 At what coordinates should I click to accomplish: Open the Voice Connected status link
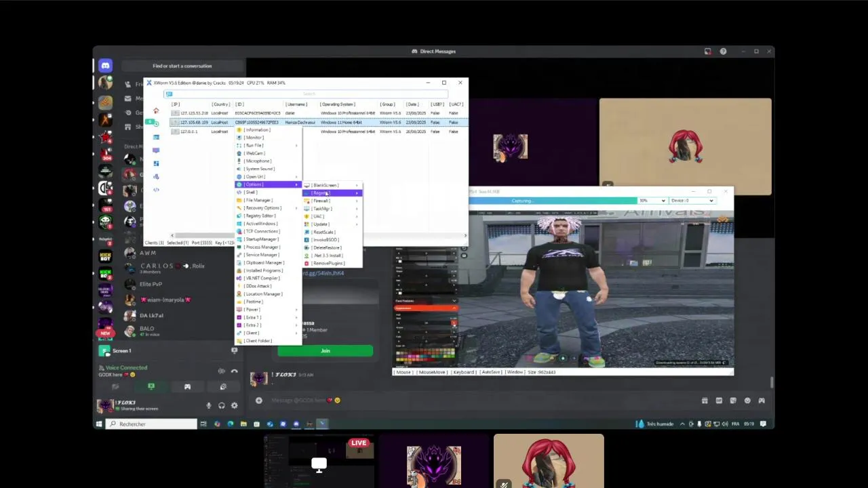pos(126,368)
